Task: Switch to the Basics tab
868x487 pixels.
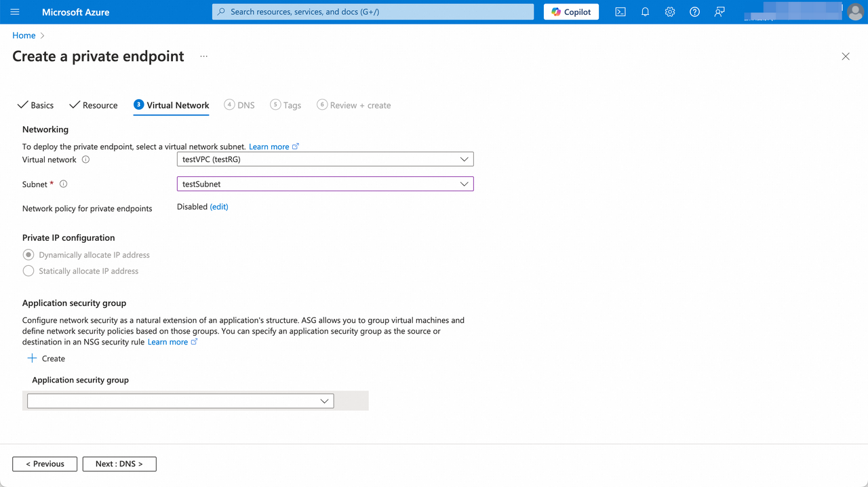Action: (x=41, y=105)
